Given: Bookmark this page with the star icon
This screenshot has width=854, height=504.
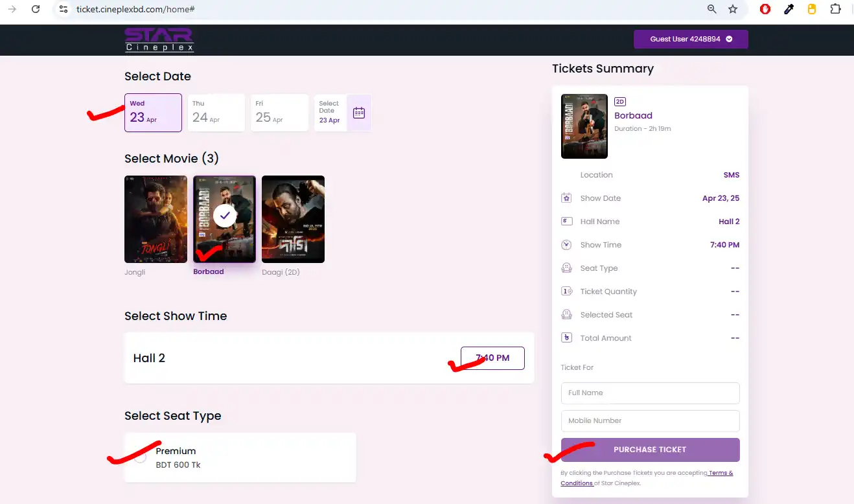Looking at the screenshot, I should tap(733, 9).
